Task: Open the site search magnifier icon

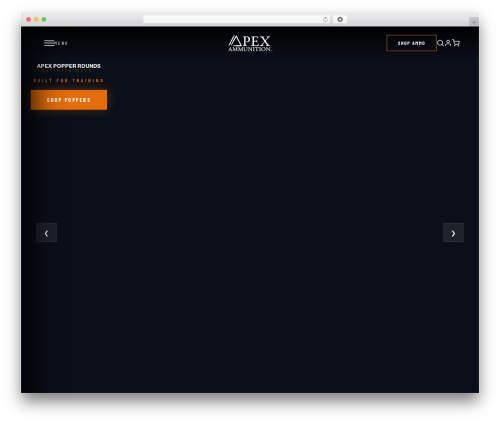Action: click(x=440, y=43)
